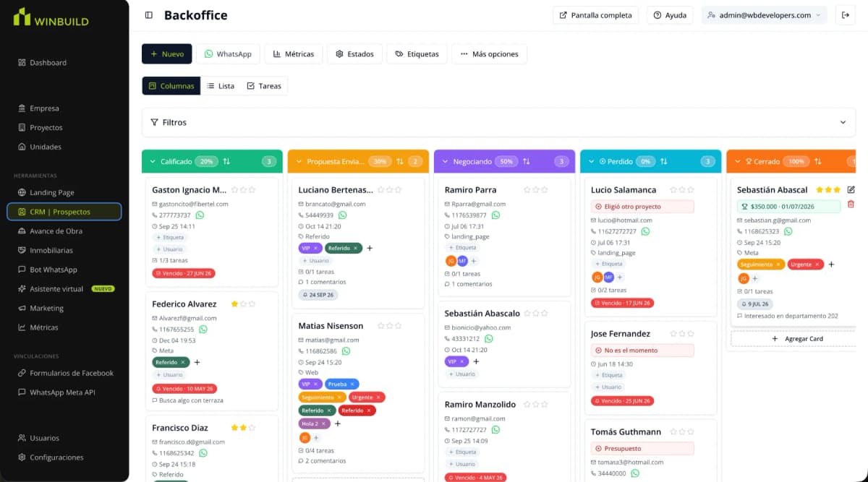Click the 'Vencido · 27 JUN 26' badge
Viewport: 868px width, 482px height.
click(x=184, y=273)
